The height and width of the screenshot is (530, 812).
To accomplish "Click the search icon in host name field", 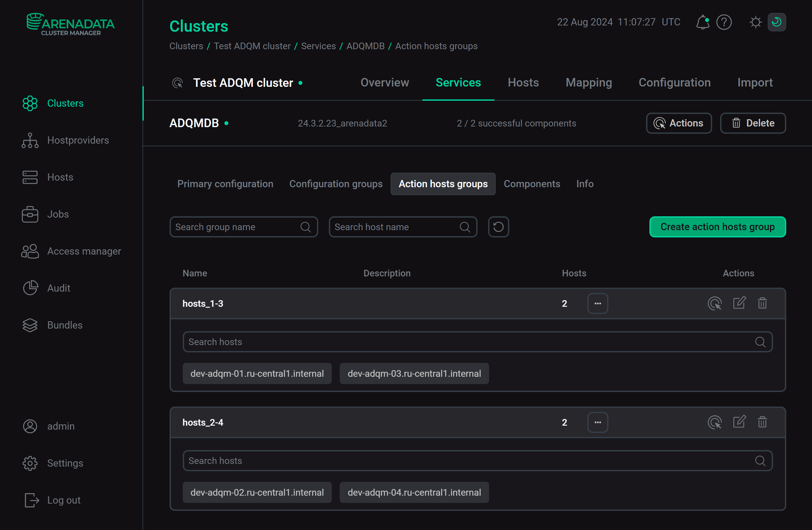I will [x=465, y=227].
